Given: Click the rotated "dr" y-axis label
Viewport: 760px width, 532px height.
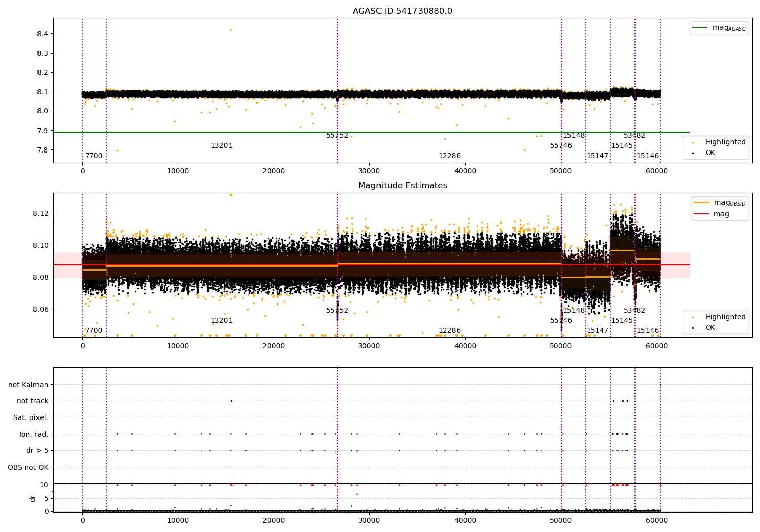Looking at the screenshot, I should click(x=33, y=498).
